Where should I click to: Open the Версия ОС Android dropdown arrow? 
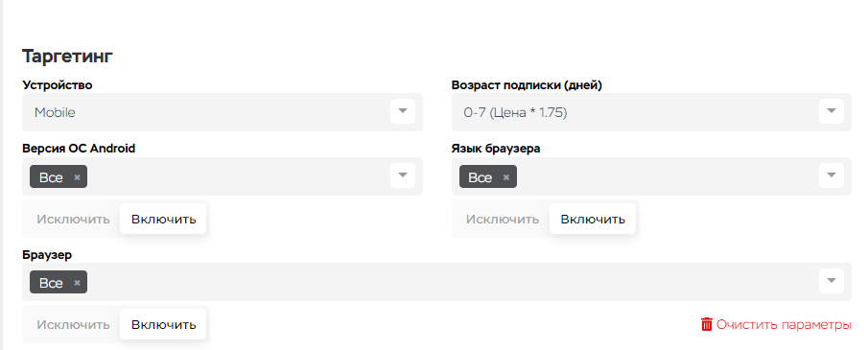403,175
